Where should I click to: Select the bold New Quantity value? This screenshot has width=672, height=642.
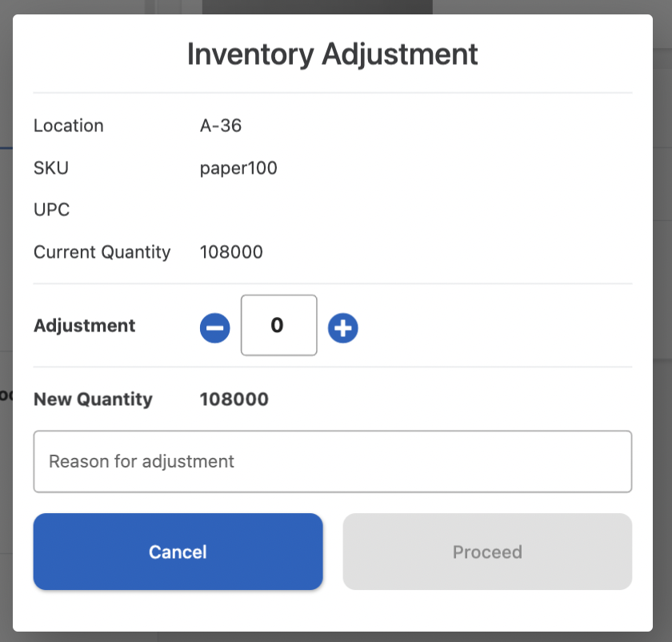point(234,399)
